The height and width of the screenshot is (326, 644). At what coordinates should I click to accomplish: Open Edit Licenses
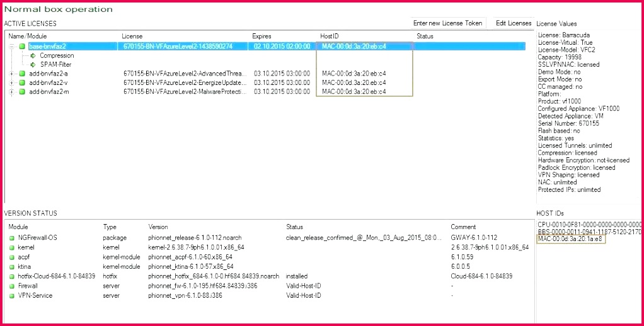[x=514, y=23]
